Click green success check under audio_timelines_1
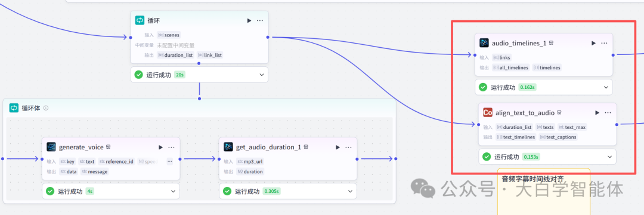Image resolution: width=644 pixels, height=215 pixels. (483, 87)
